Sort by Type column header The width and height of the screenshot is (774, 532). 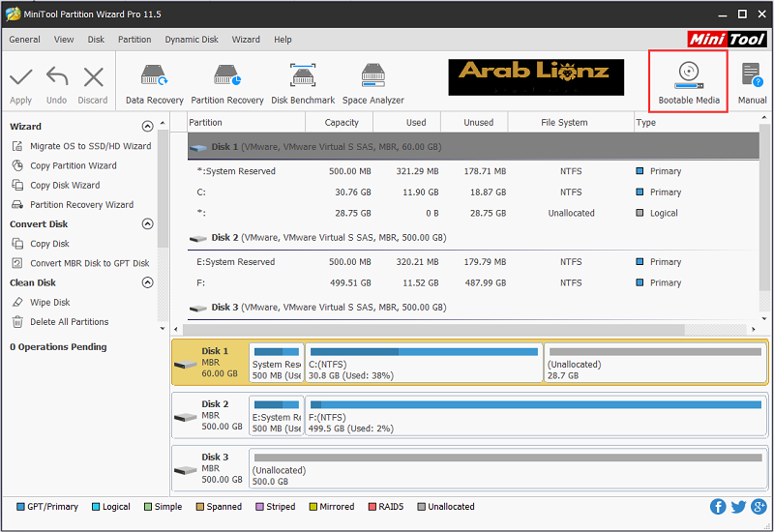click(697, 123)
